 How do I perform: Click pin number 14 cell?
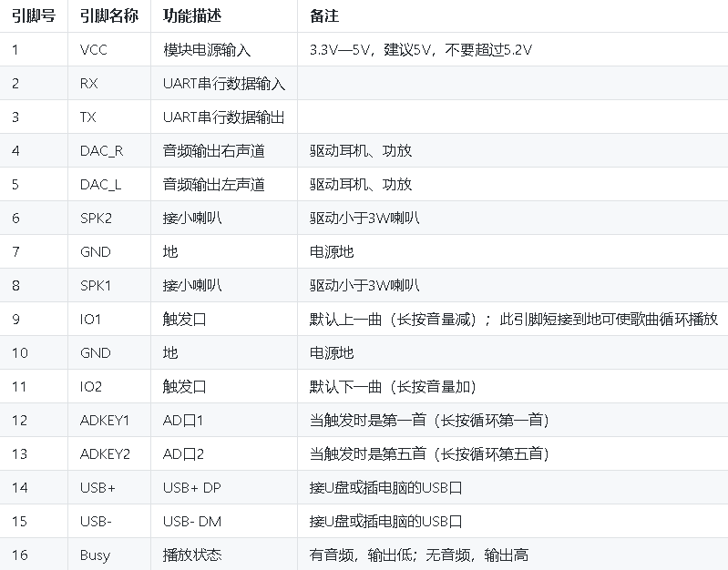(x=20, y=488)
